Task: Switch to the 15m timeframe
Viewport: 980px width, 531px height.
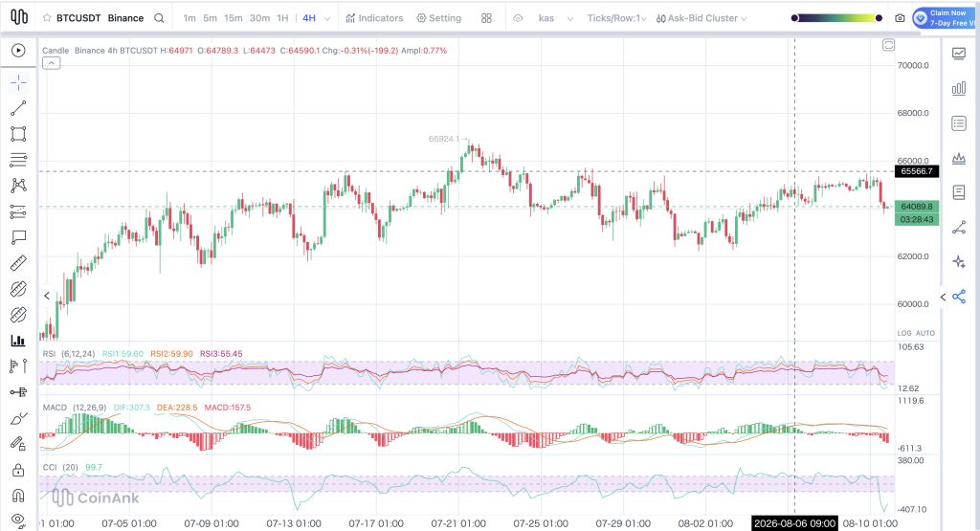Action: (234, 18)
